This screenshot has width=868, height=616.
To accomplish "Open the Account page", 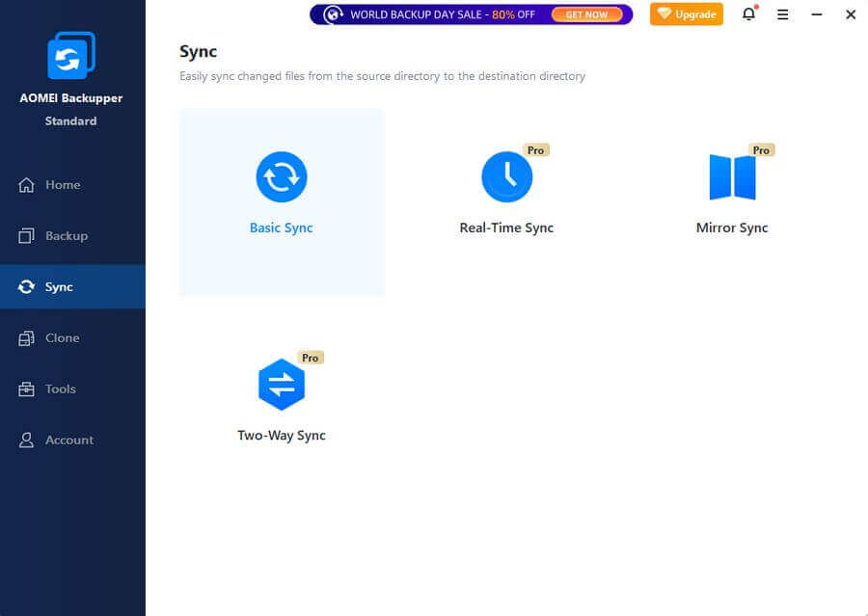I will (x=68, y=441).
